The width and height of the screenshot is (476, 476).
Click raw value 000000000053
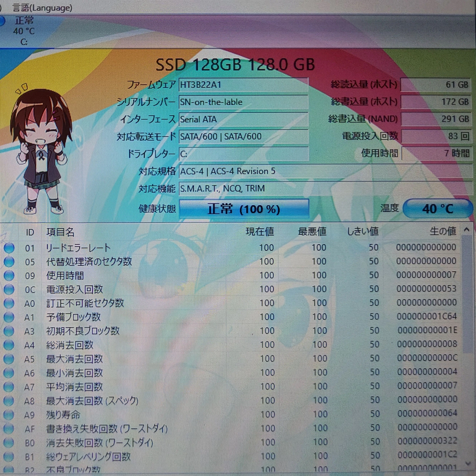(427, 289)
